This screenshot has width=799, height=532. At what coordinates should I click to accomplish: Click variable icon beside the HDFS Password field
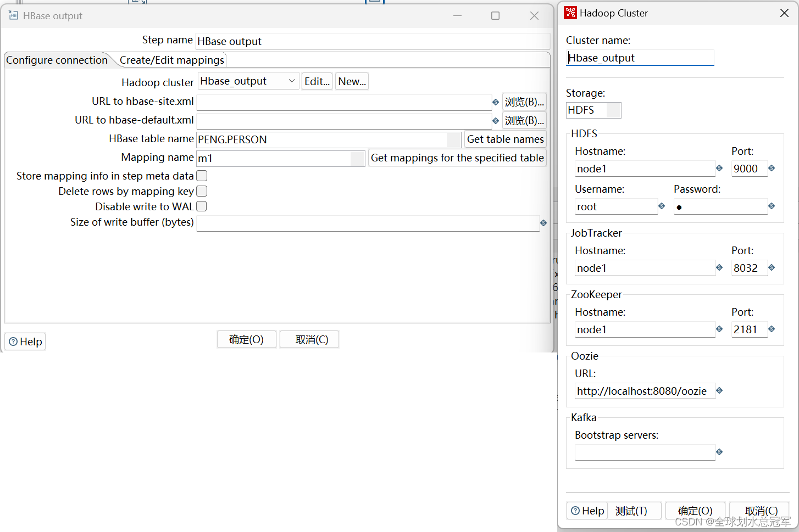[771, 206]
